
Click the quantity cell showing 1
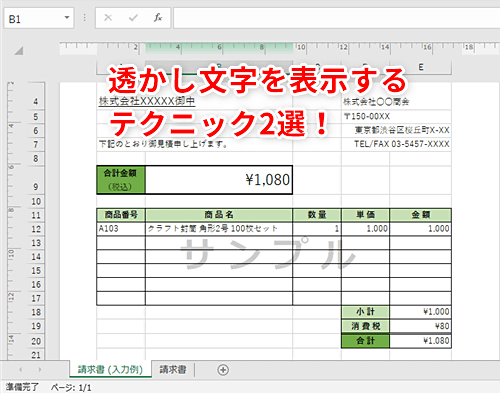(x=317, y=229)
